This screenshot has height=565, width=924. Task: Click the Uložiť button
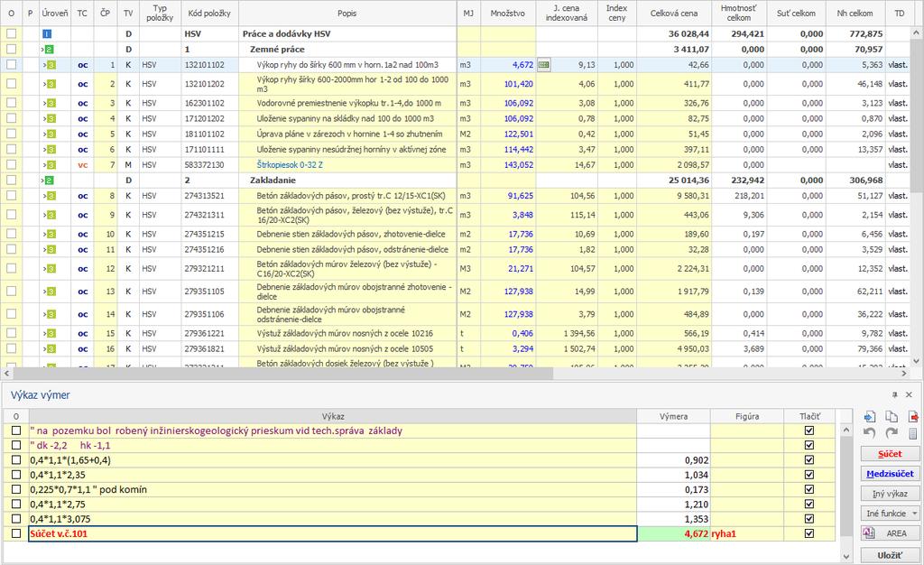point(890,555)
